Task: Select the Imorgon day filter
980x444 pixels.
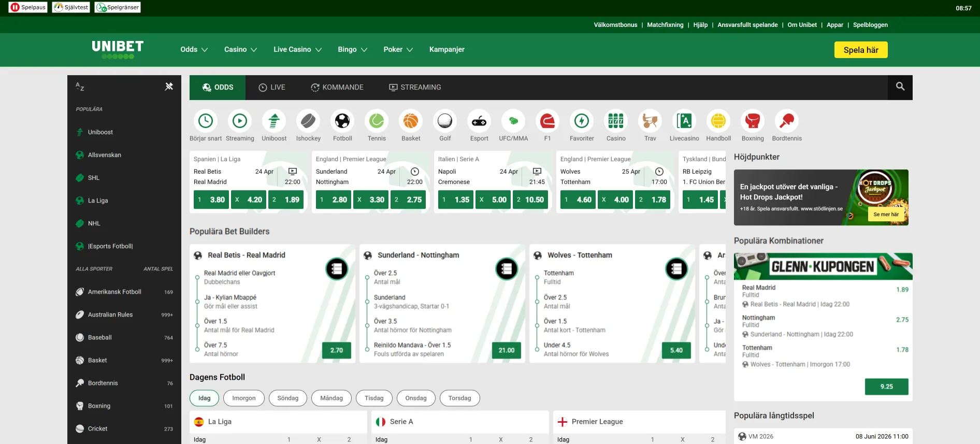Action: point(244,398)
